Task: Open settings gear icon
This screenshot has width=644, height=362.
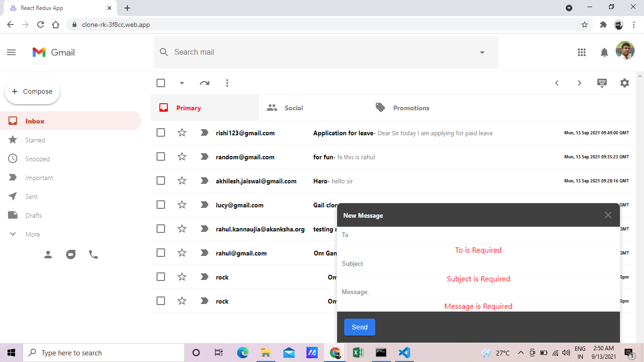Action: (x=625, y=83)
